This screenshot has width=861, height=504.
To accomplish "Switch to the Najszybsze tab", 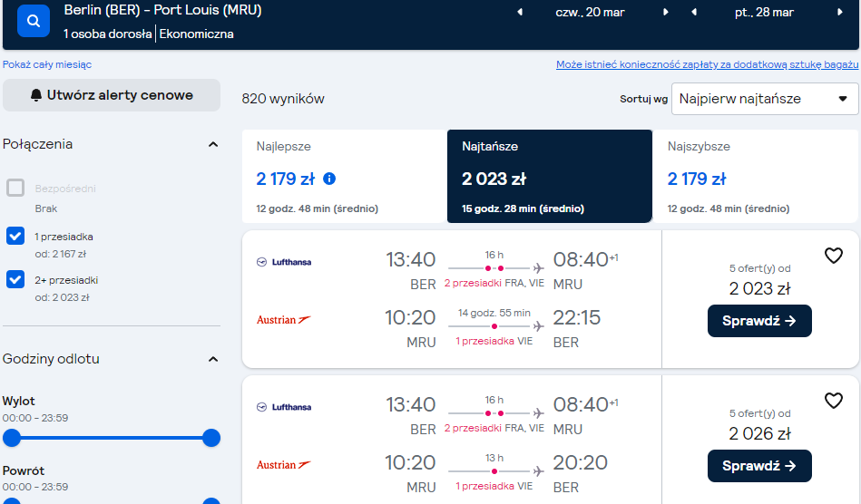I will coord(756,176).
